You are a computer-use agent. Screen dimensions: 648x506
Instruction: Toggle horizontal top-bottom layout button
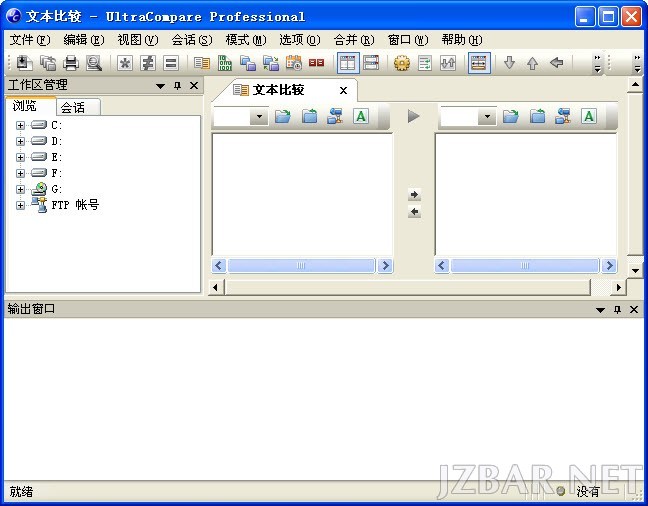click(371, 63)
